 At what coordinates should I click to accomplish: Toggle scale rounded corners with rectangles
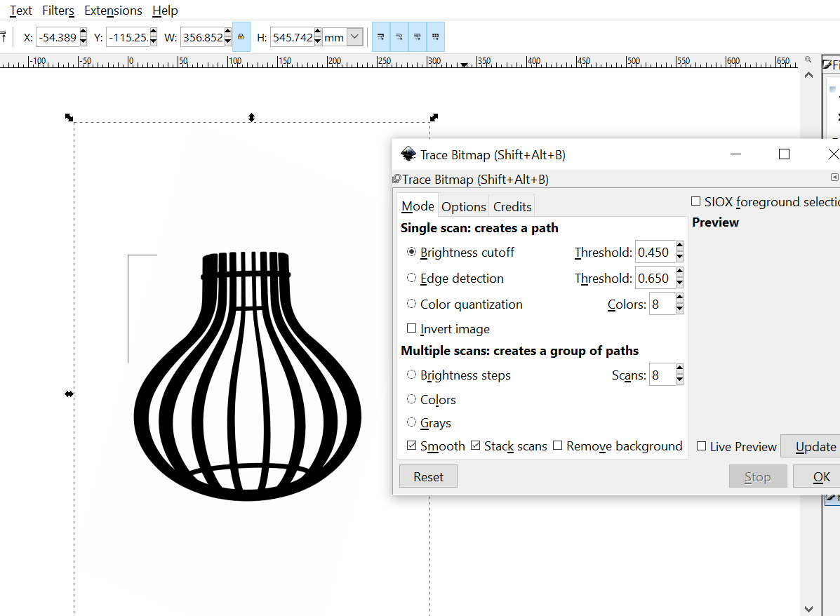[x=399, y=37]
